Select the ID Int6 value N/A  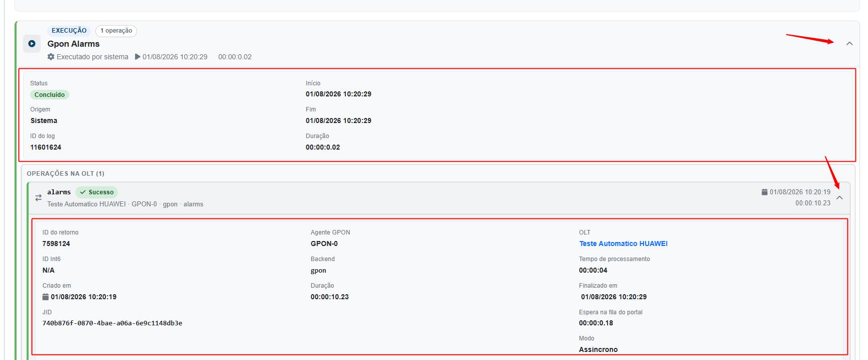pos(48,270)
